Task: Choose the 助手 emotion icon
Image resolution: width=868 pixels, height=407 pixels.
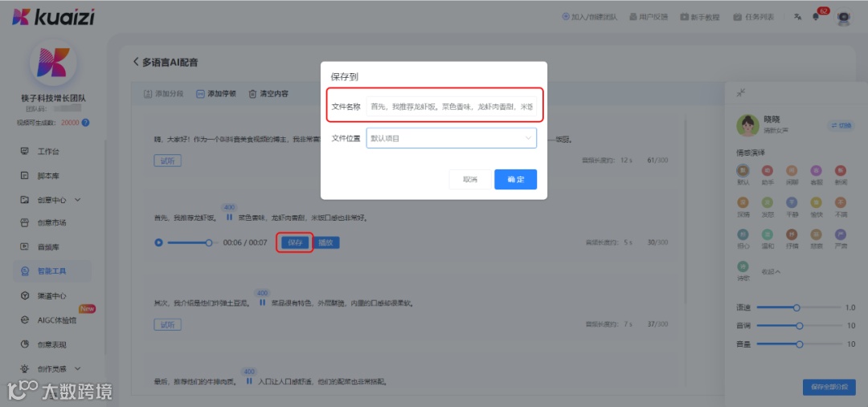Action: click(767, 171)
